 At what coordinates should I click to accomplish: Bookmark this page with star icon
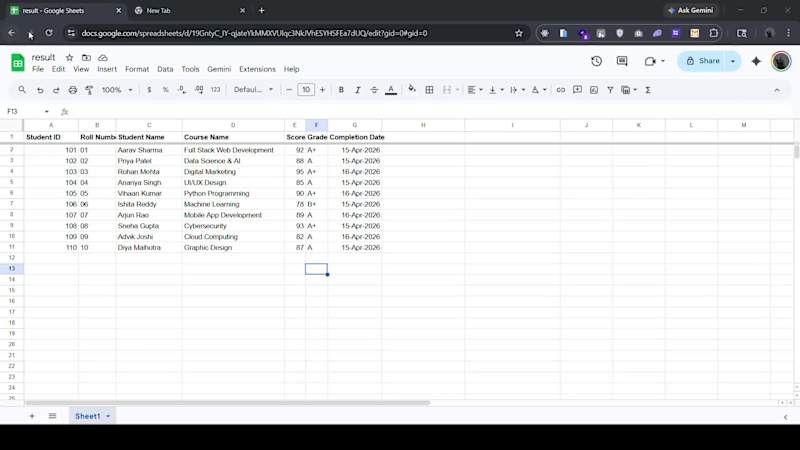pos(519,33)
